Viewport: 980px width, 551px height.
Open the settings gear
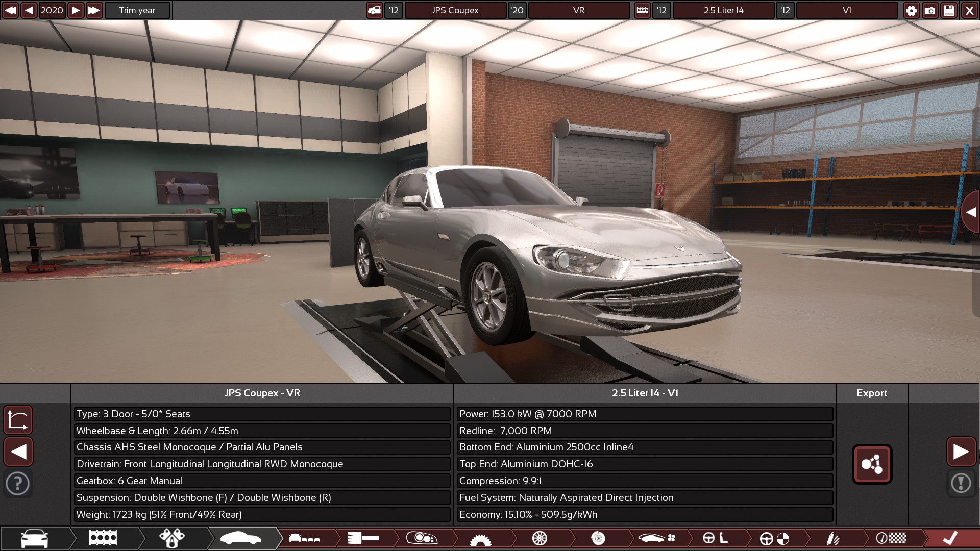point(911,10)
